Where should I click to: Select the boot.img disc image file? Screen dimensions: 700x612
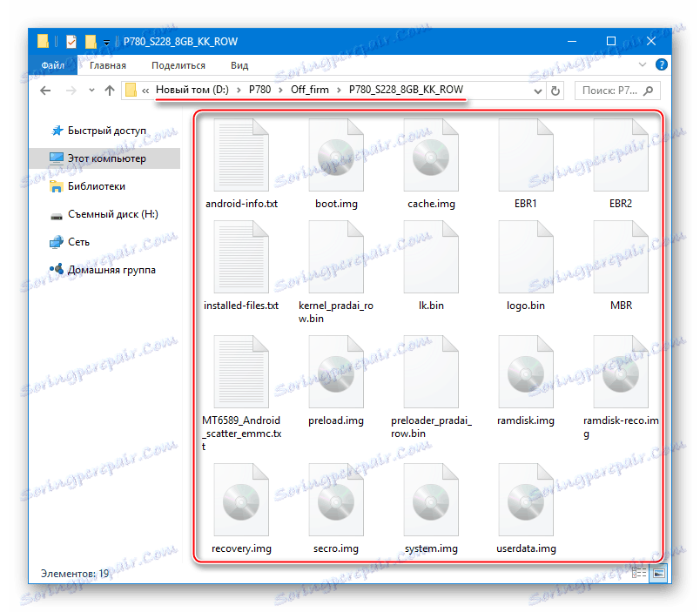(x=336, y=155)
